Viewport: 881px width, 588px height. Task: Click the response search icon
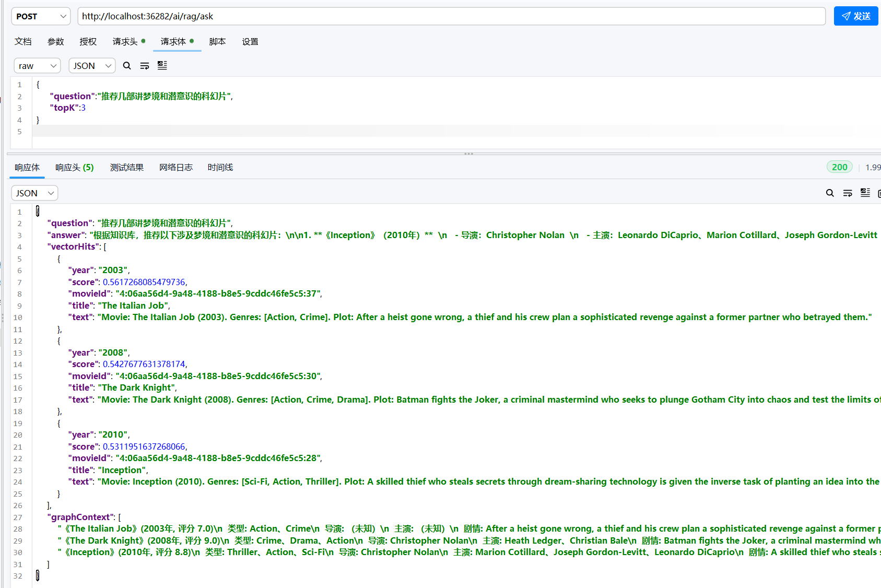[830, 193]
